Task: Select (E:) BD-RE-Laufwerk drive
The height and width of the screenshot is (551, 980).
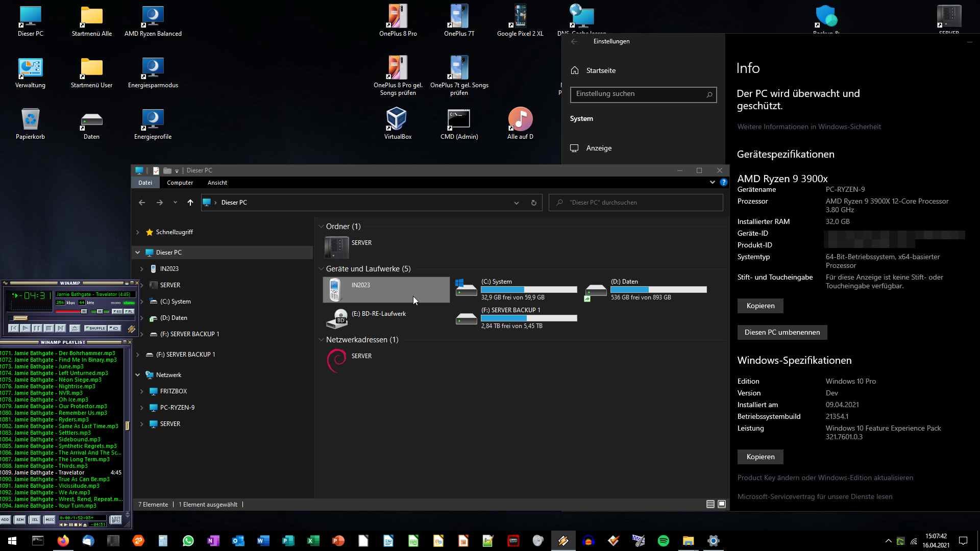Action: 386,318
